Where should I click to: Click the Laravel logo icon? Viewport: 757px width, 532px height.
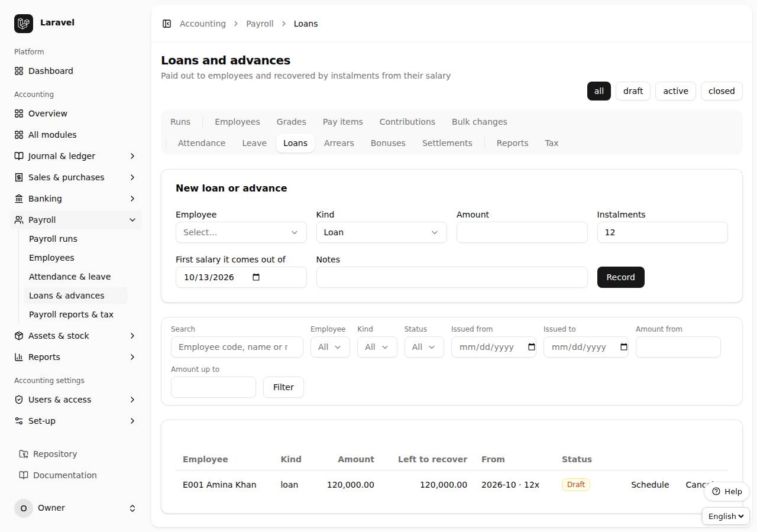[24, 24]
